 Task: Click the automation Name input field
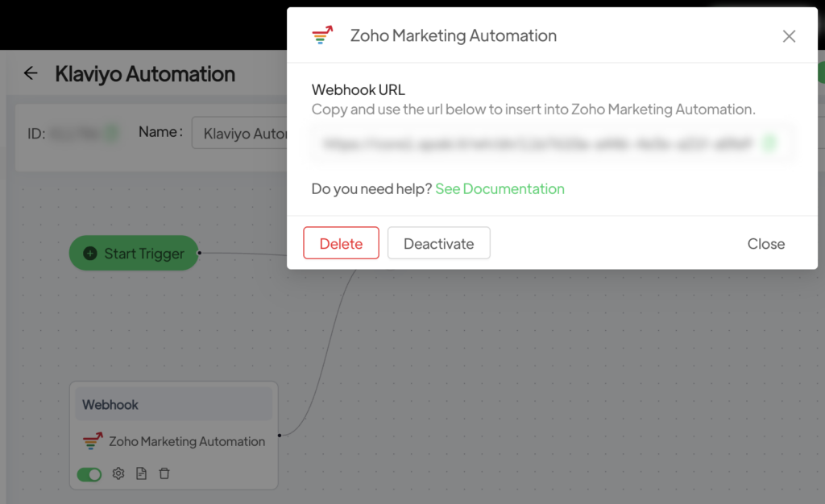[240, 133]
